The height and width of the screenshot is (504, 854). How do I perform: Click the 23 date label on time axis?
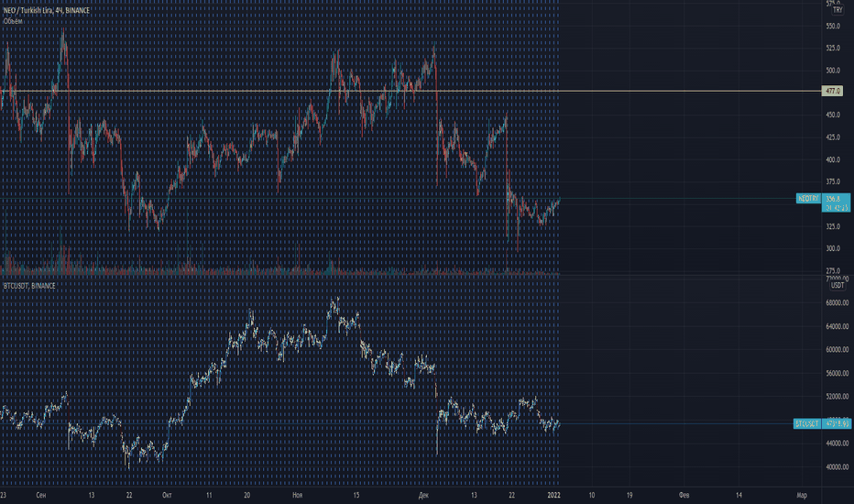4,495
